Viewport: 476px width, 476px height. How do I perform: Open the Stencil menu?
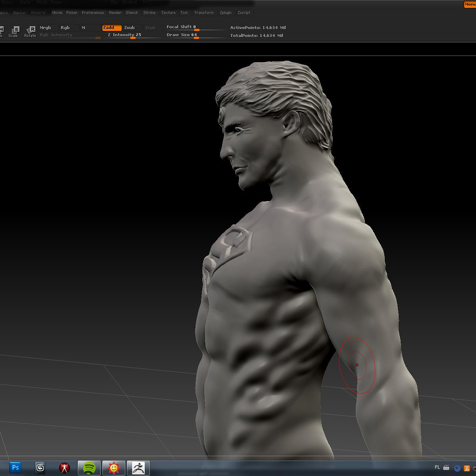132,13
